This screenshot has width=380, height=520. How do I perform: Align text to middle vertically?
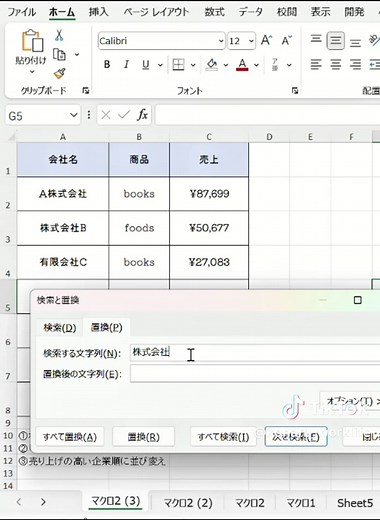(336, 41)
